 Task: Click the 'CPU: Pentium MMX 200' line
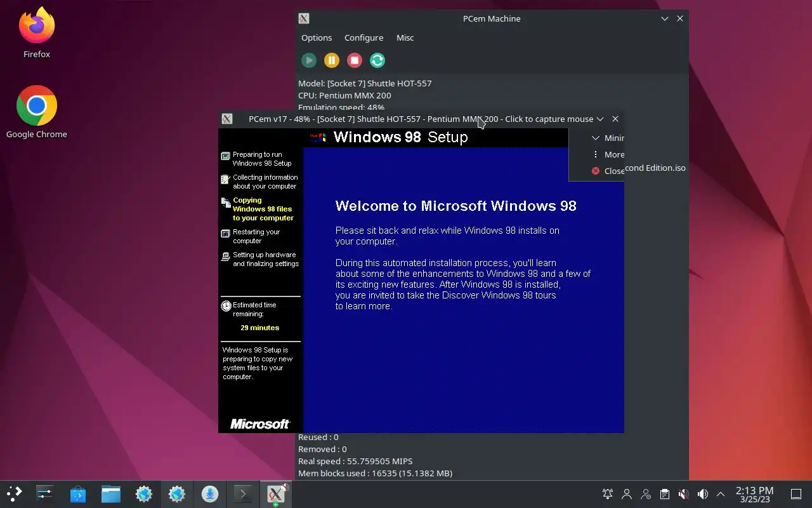pos(344,95)
